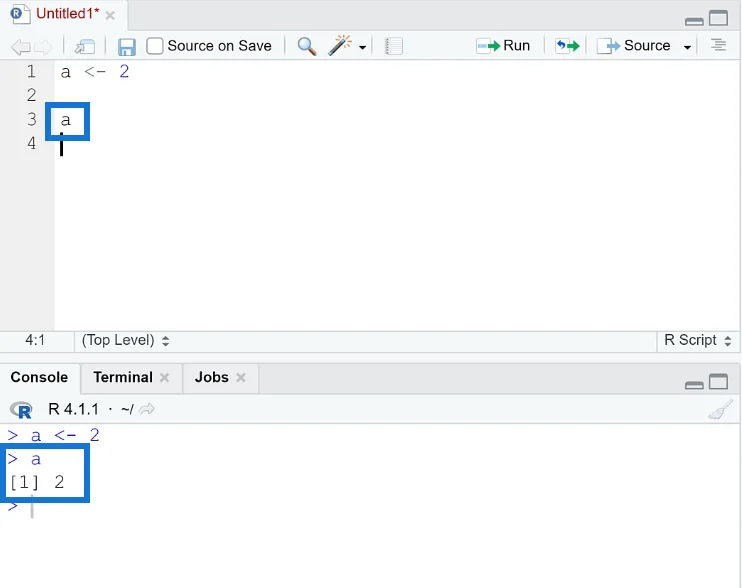The width and height of the screenshot is (742, 588).
Task: Go back to previous source location
Action: (x=20, y=47)
